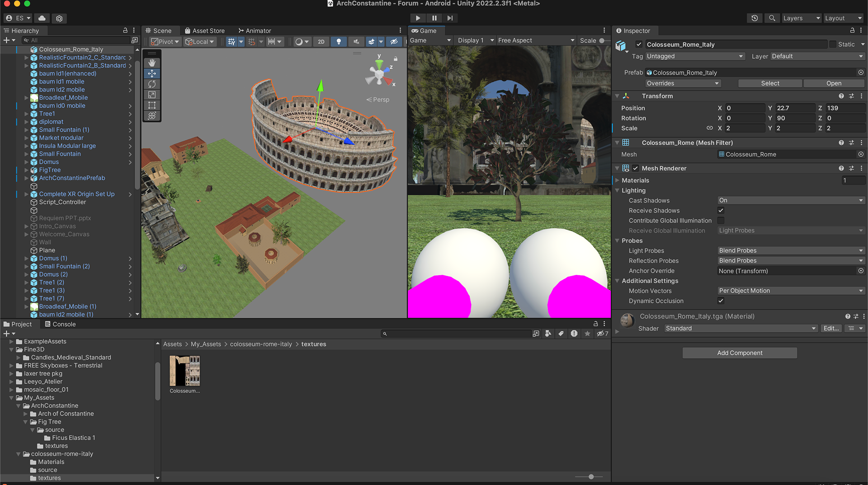This screenshot has width=868, height=485.
Task: Click the Pause button
Action: (434, 18)
